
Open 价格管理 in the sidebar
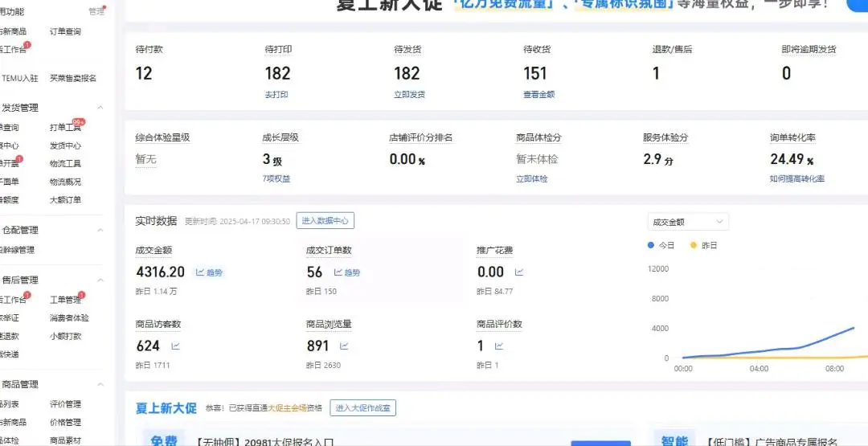point(65,422)
